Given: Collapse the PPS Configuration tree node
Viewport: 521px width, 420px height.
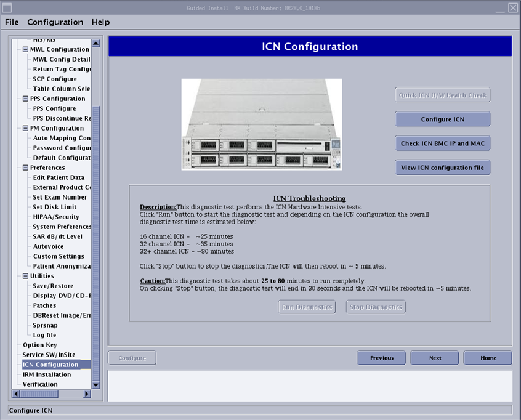Looking at the screenshot, I should pos(25,99).
